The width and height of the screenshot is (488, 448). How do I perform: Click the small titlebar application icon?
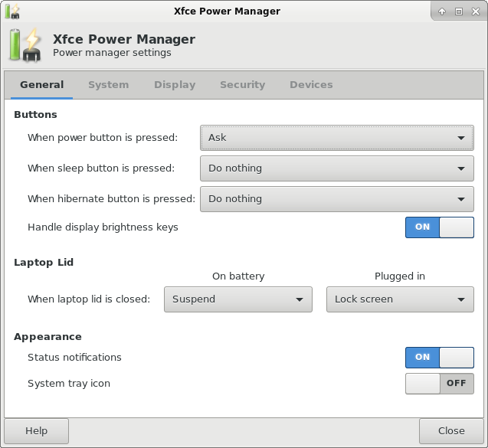point(11,11)
